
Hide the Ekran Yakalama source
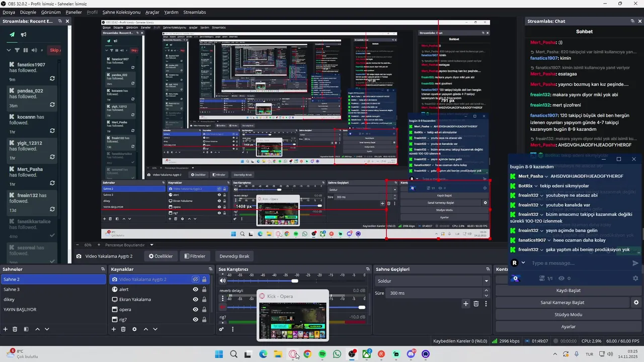(196, 300)
